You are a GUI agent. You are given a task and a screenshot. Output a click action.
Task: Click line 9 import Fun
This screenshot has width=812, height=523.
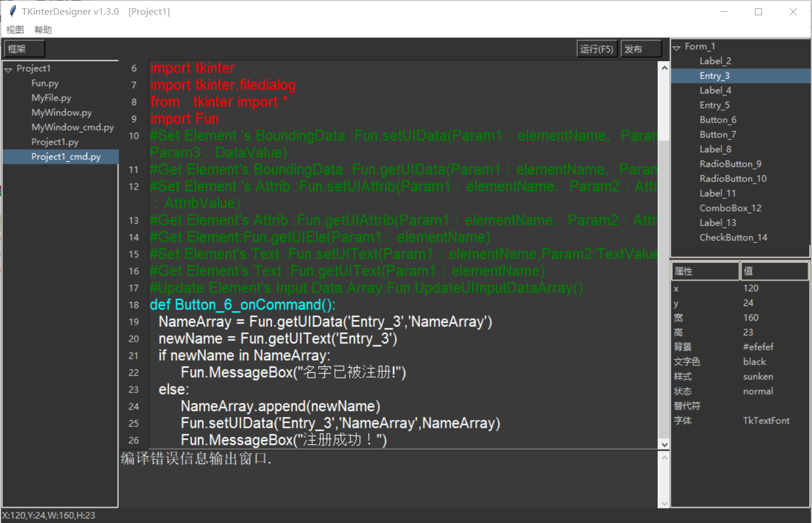click(184, 119)
